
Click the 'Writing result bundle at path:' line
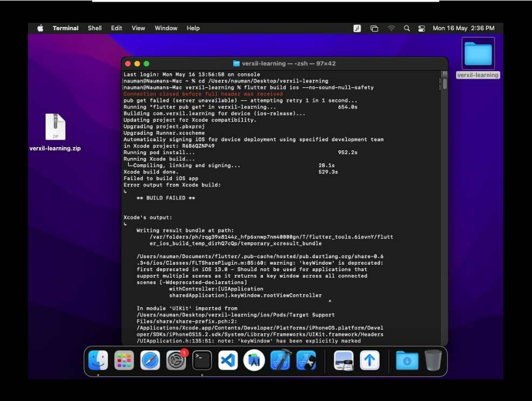[185, 230]
